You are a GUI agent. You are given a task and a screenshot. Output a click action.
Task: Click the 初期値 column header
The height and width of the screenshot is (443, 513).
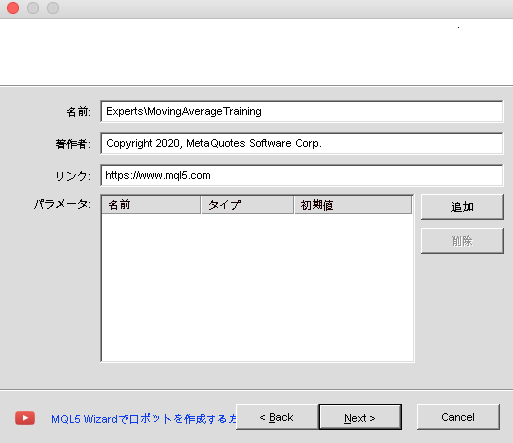click(353, 205)
